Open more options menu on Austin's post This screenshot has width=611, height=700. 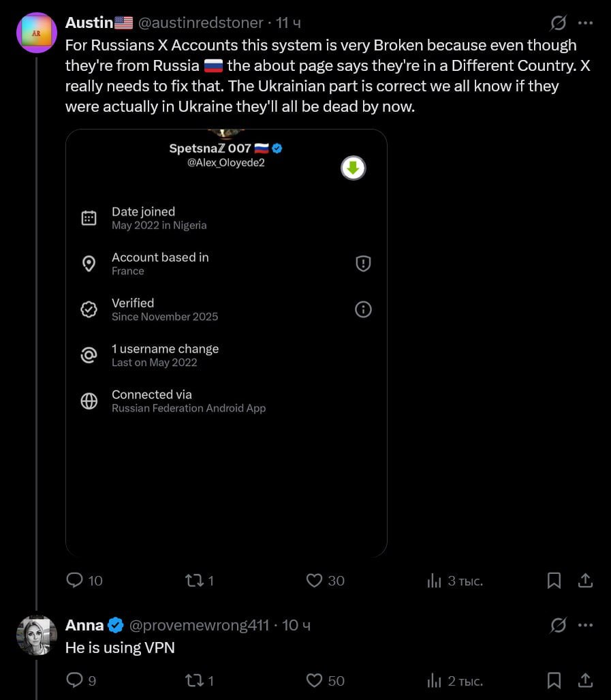coord(586,22)
